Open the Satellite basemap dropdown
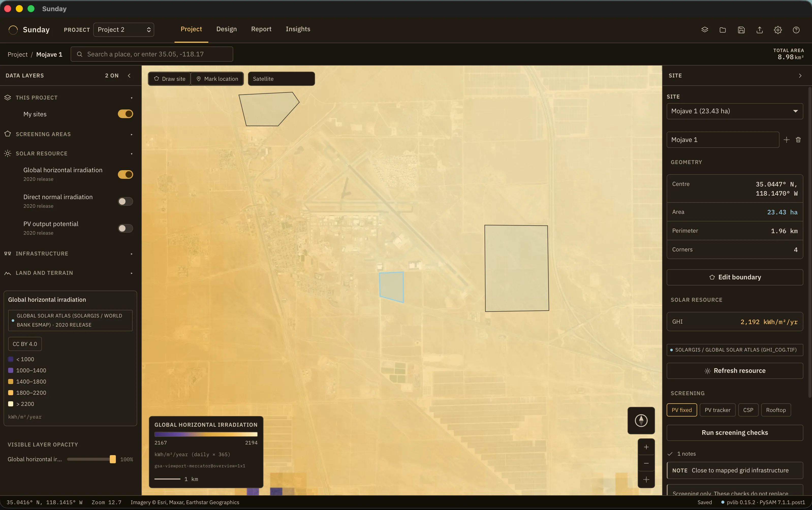Viewport: 812px width, 510px height. [281, 78]
